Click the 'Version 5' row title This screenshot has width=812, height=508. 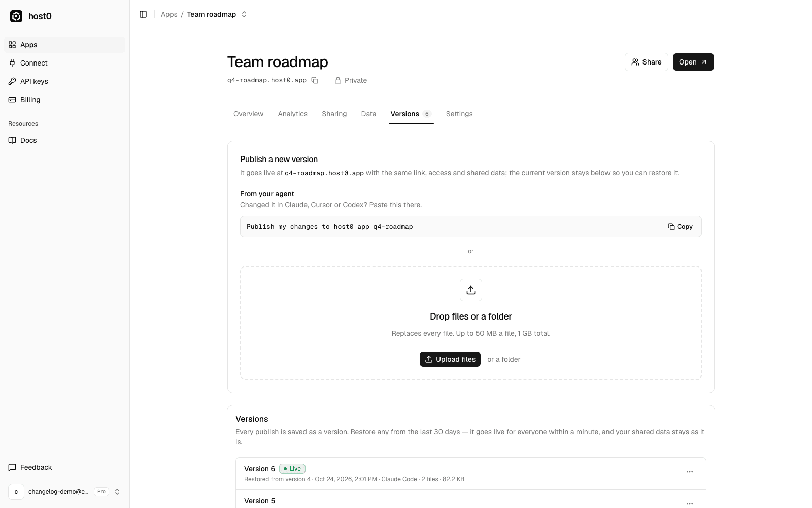(259, 501)
